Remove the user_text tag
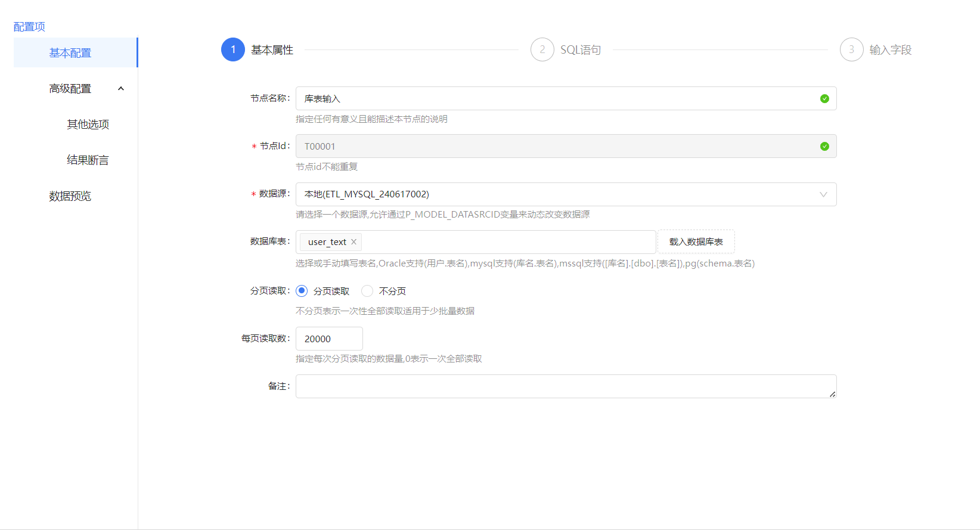This screenshot has height=530, width=980. coord(353,241)
